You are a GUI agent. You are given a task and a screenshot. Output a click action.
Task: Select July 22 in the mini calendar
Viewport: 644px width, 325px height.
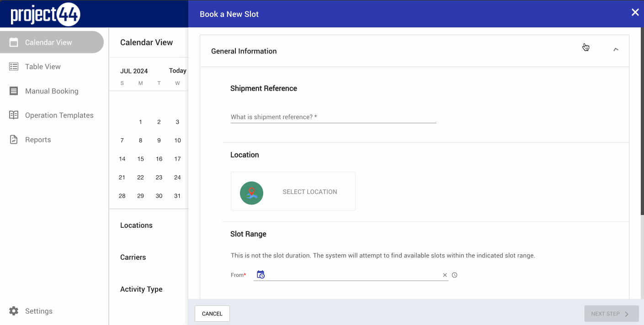tap(140, 178)
